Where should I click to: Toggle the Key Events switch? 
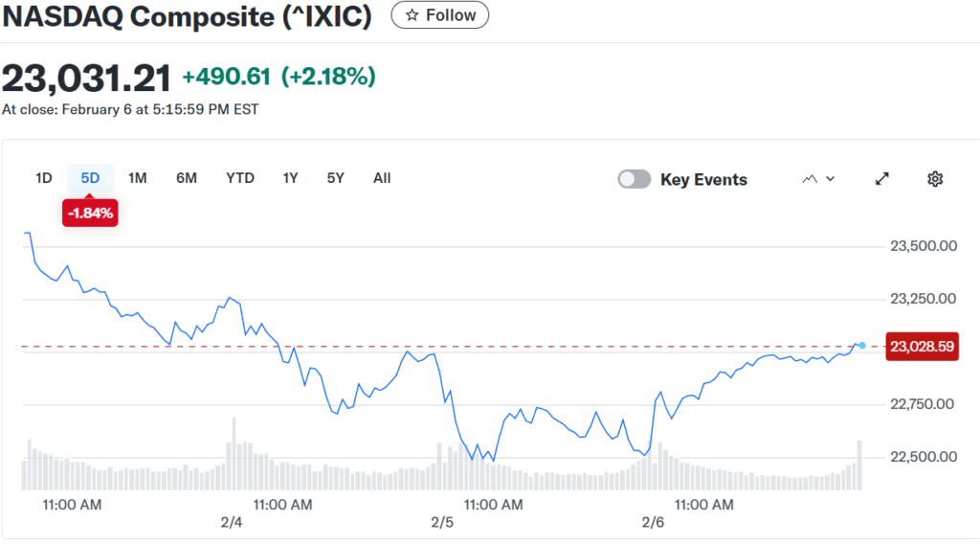point(634,179)
